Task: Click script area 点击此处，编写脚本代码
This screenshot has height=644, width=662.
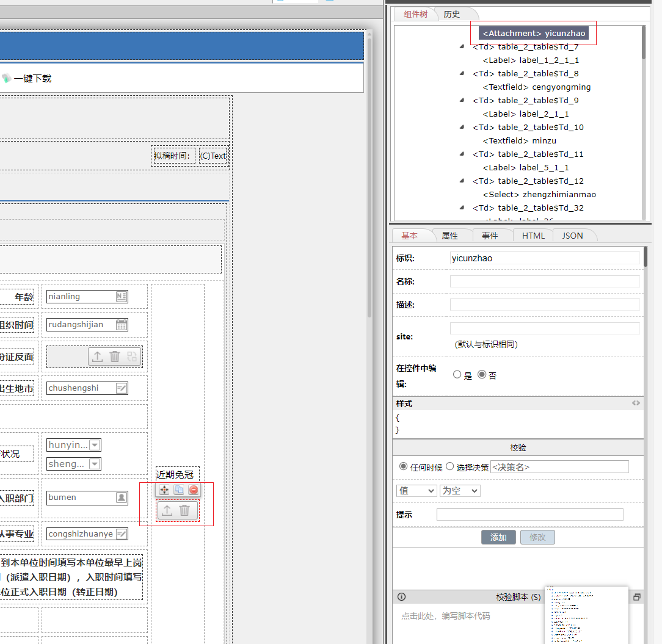Action: pos(445,616)
